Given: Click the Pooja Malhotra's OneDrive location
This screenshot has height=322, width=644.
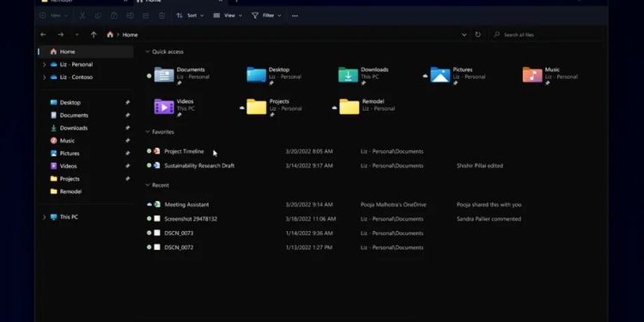Looking at the screenshot, I should point(393,204).
